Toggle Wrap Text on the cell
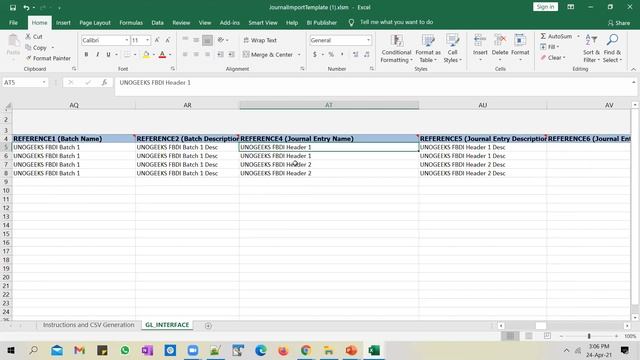The height and width of the screenshot is (360, 640). 260,40
